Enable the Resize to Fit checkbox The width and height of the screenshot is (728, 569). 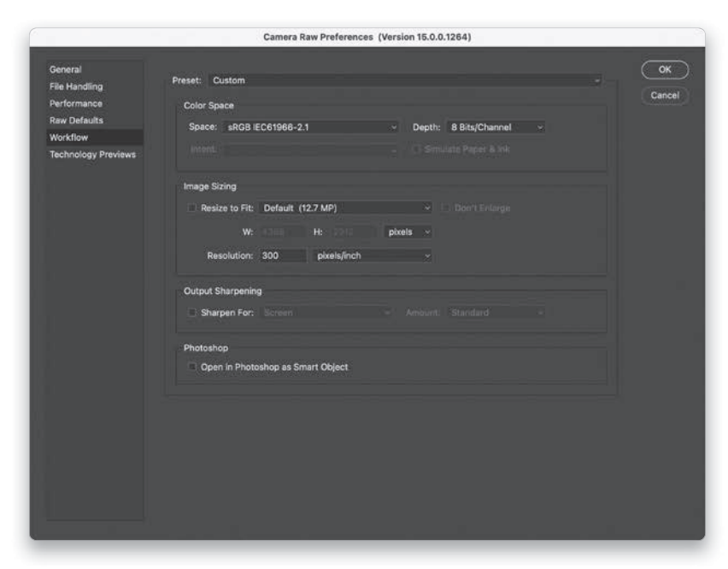pyautogui.click(x=192, y=208)
